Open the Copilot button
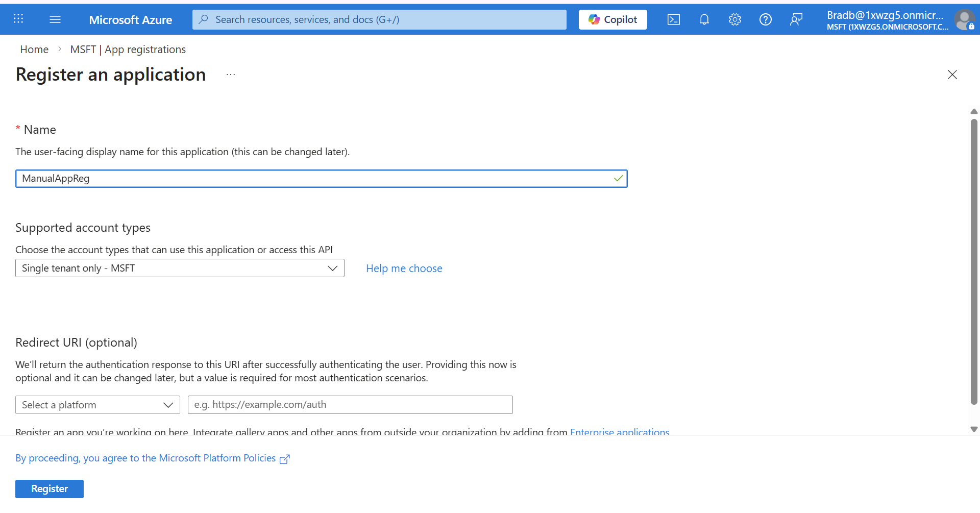980x513 pixels. [612, 19]
